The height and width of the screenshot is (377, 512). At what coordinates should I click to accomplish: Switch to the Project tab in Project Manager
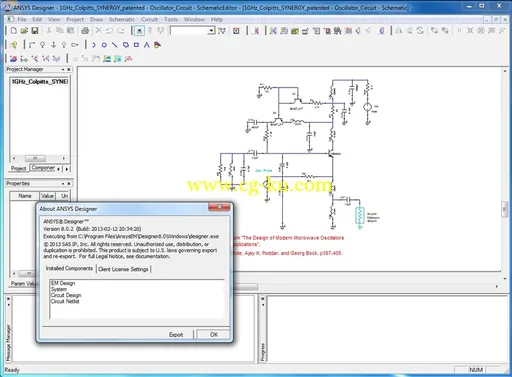[x=18, y=168]
